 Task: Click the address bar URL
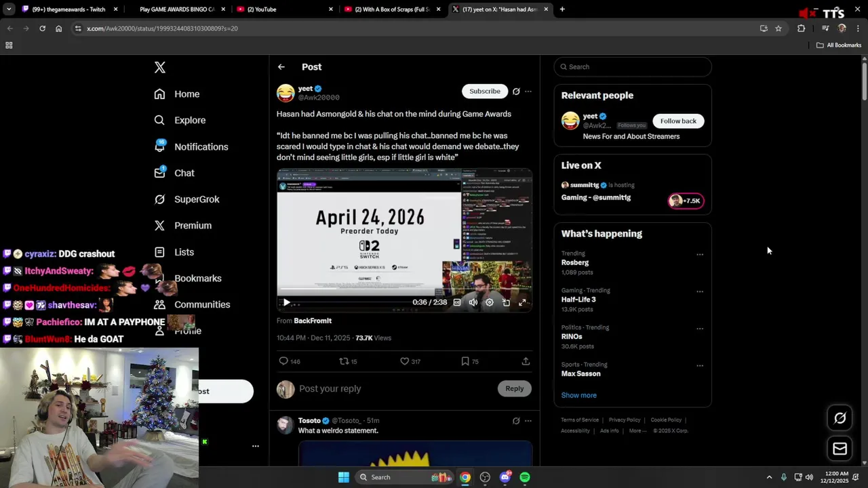pyautogui.click(x=162, y=28)
